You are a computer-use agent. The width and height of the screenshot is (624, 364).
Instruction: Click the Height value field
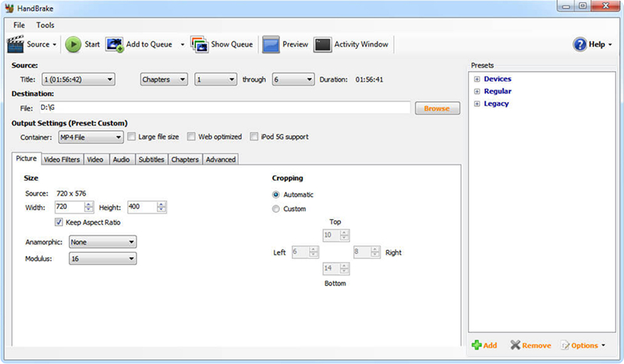(x=142, y=207)
